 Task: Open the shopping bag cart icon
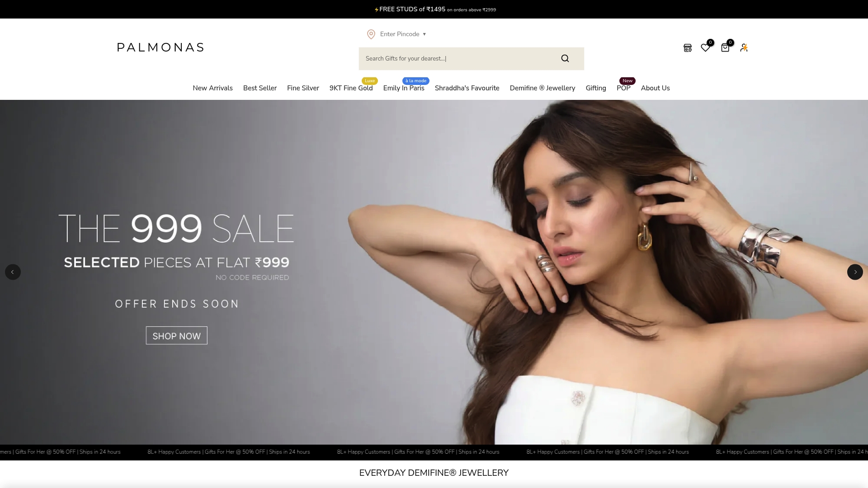tap(725, 47)
